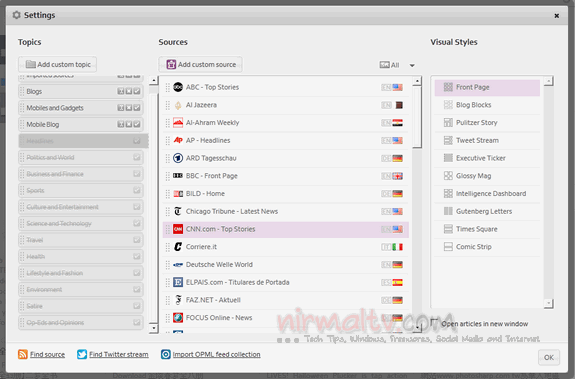Select the Environment topic row
This screenshot has height=379, width=575.
click(81, 290)
